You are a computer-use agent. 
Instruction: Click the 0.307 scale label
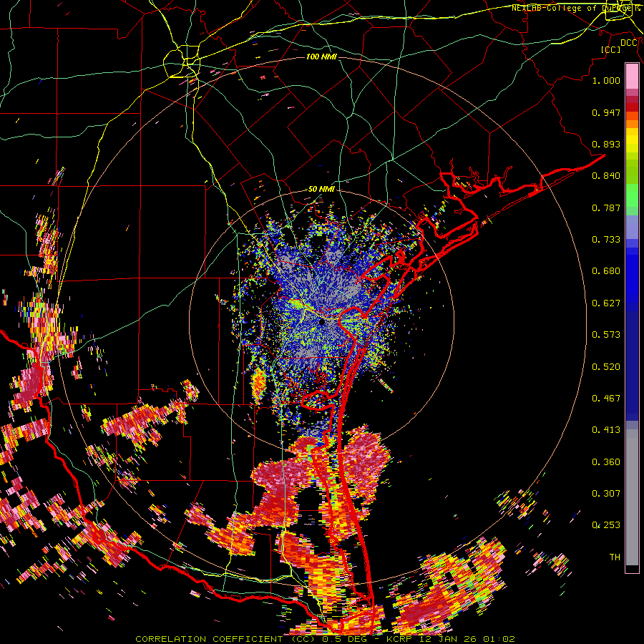point(606,493)
